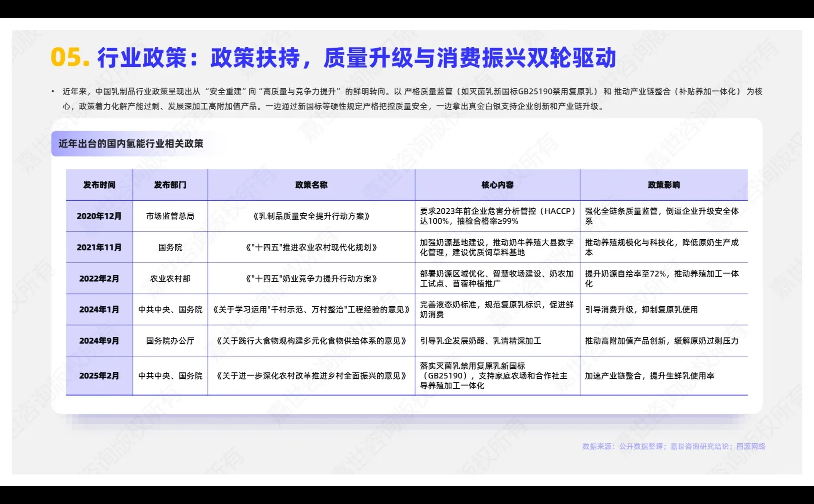Viewport: 814px width, 504px height.
Task: Click the 《"十四五"奶业竞争力提升行动方案》 entry
Action: [311, 279]
